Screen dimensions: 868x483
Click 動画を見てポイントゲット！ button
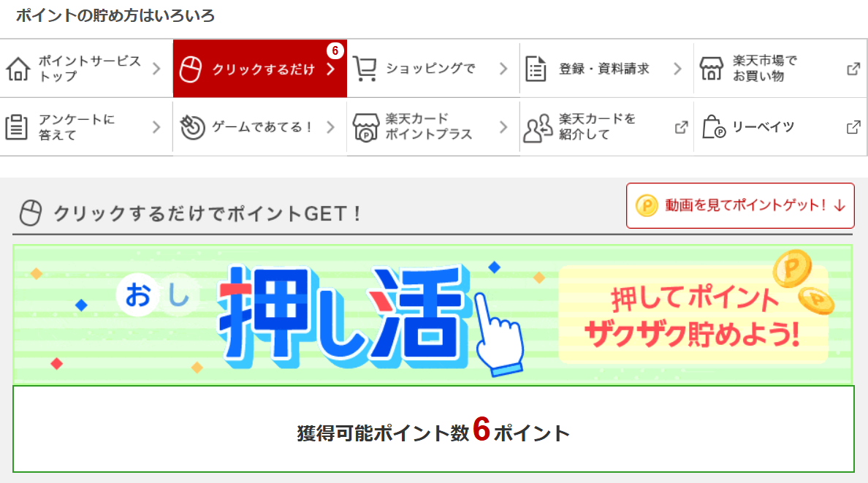pyautogui.click(x=740, y=205)
